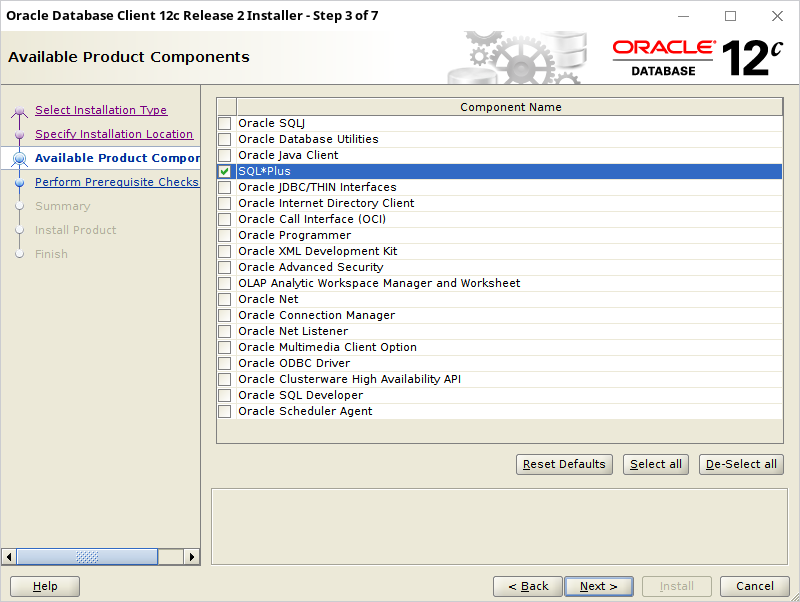Click the sidebar scroll right arrow

coord(191,557)
